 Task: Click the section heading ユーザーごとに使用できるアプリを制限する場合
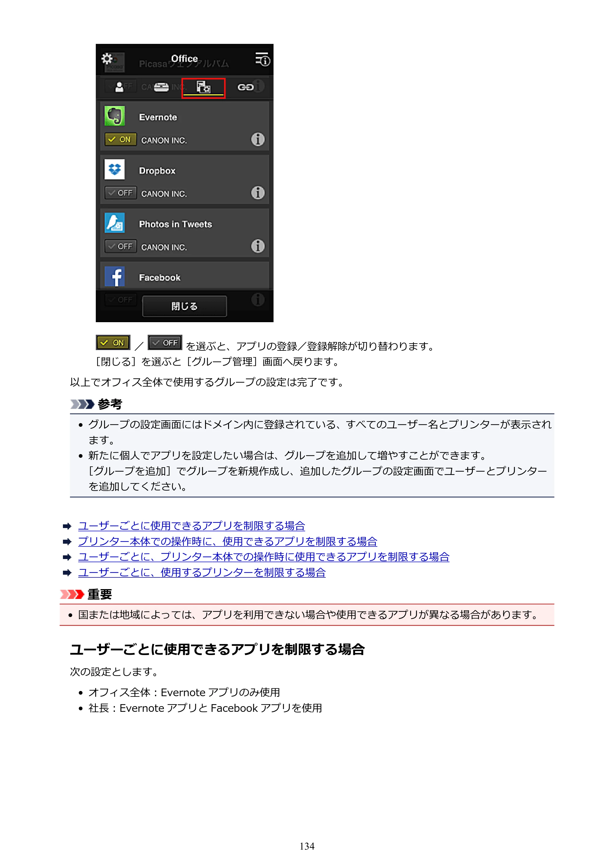tap(218, 650)
